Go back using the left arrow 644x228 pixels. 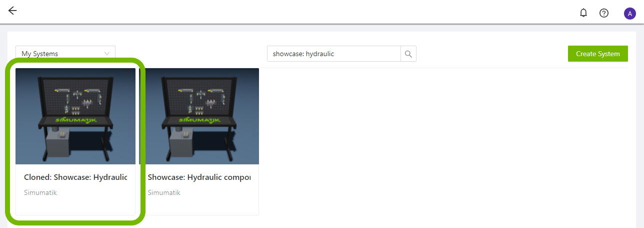12,11
